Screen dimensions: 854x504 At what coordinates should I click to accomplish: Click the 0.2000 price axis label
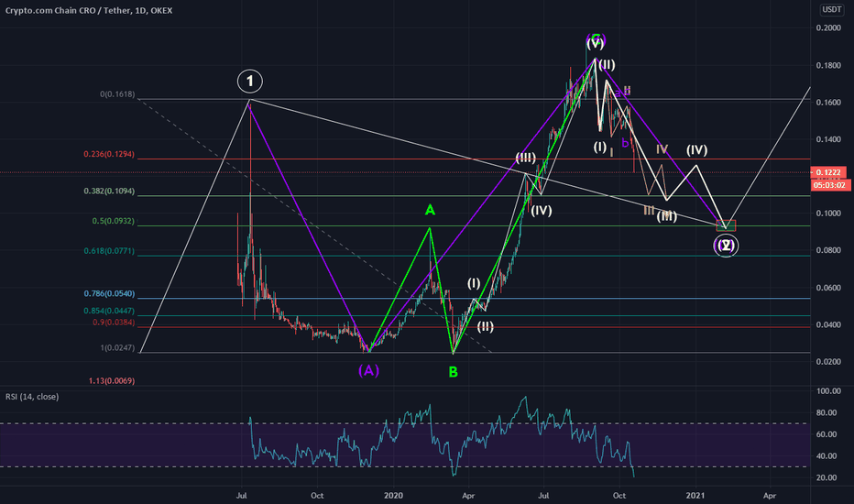tap(828, 28)
